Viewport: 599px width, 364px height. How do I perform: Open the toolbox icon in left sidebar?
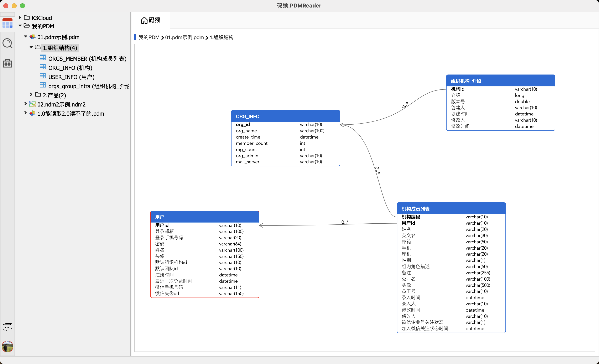[7, 63]
